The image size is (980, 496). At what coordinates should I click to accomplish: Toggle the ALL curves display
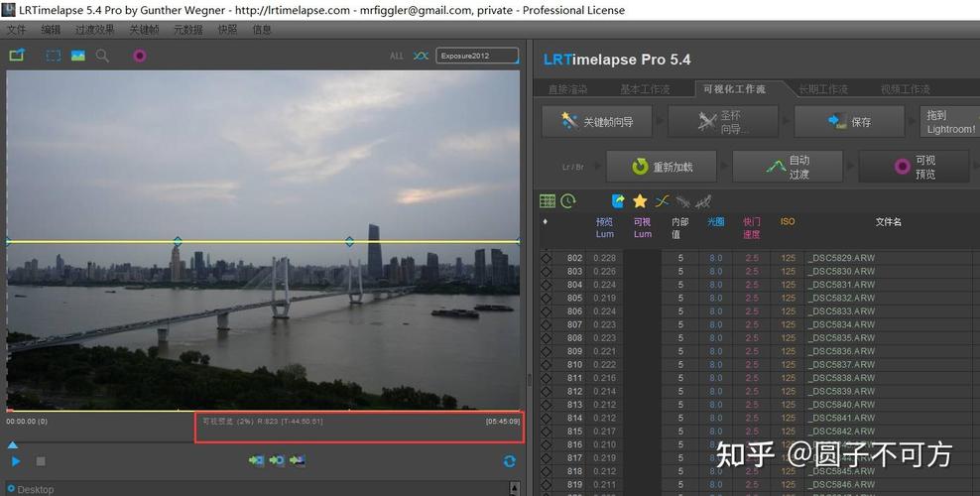click(397, 56)
